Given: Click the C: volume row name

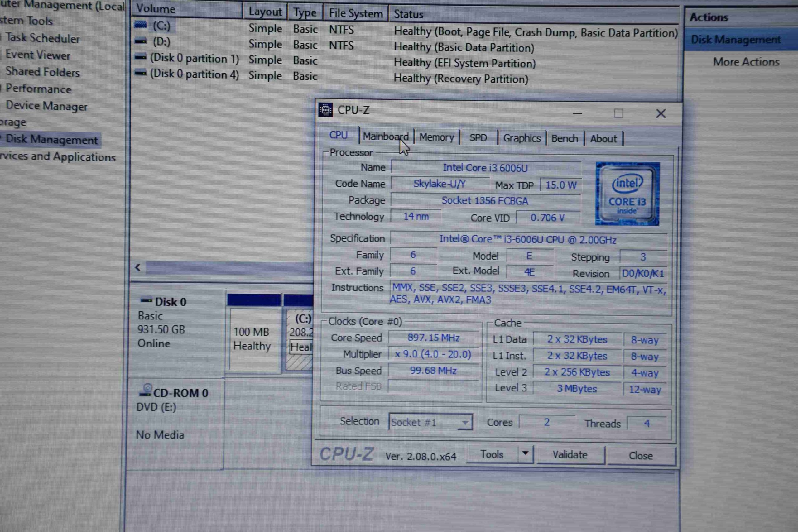Looking at the screenshot, I should (161, 26).
